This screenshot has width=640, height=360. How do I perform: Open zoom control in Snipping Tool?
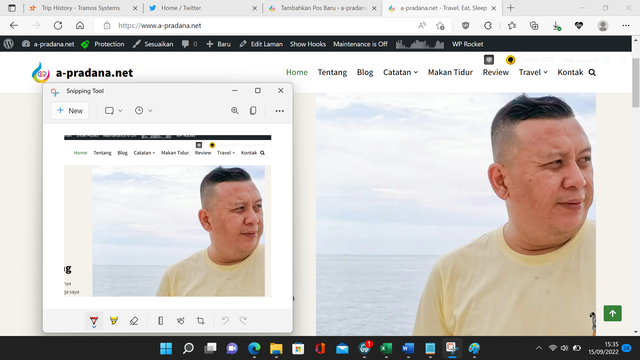235,111
